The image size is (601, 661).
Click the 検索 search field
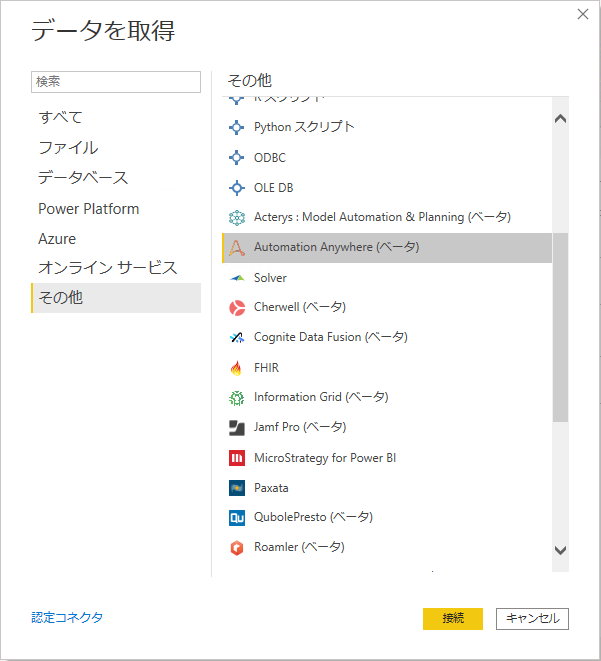tap(116, 82)
